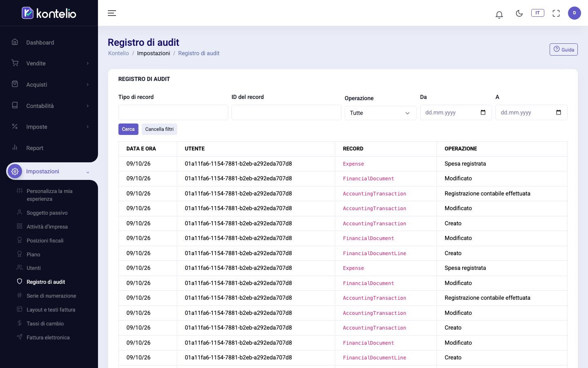Click the Dashboard home icon

(15, 42)
